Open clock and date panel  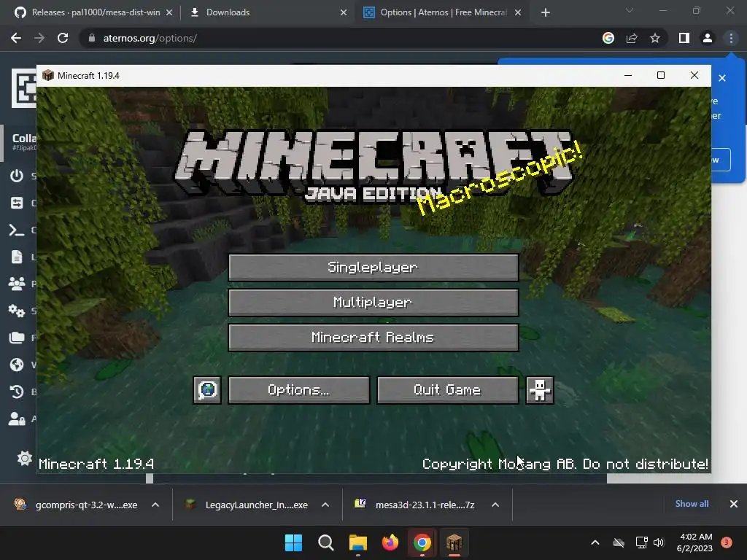point(694,542)
